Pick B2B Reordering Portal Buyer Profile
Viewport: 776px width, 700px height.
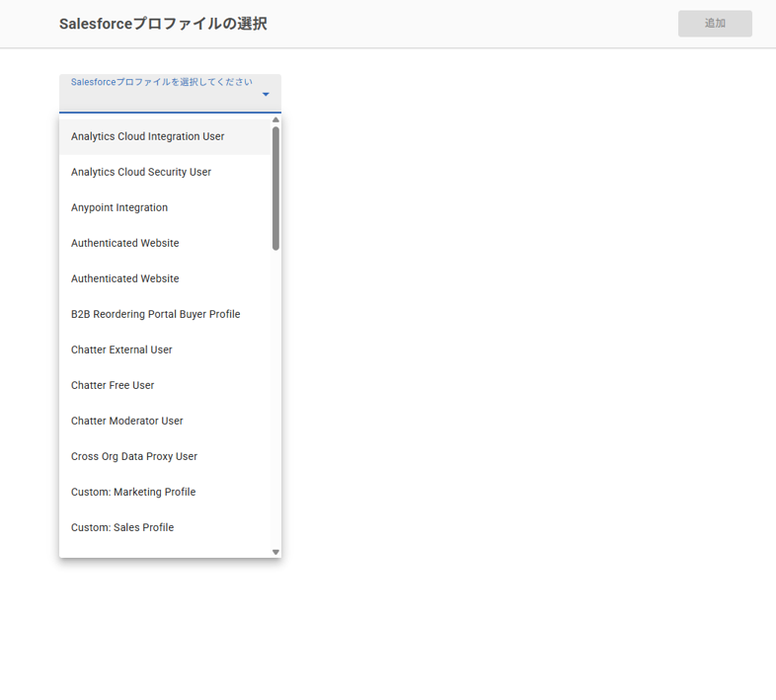pos(165,314)
